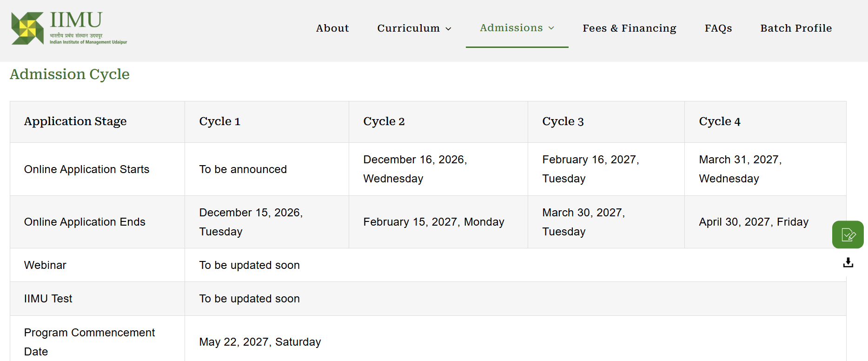The image size is (868, 361).
Task: Open the FAQs menu item
Action: [718, 28]
